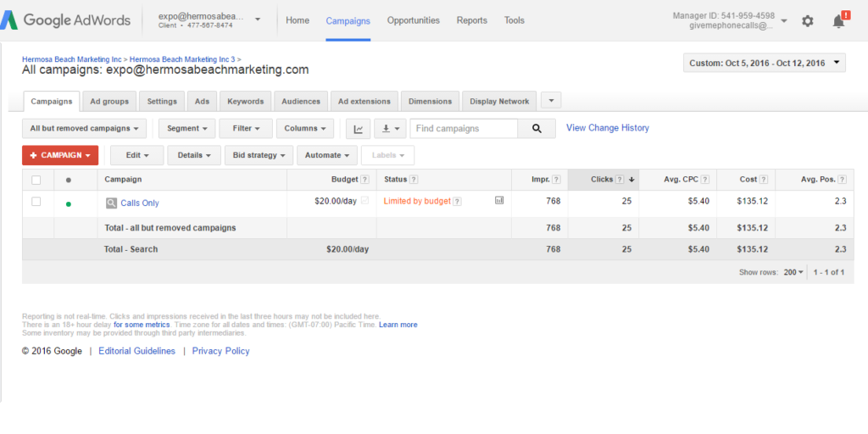
Task: Open the custom date range dropdown
Action: (764, 63)
